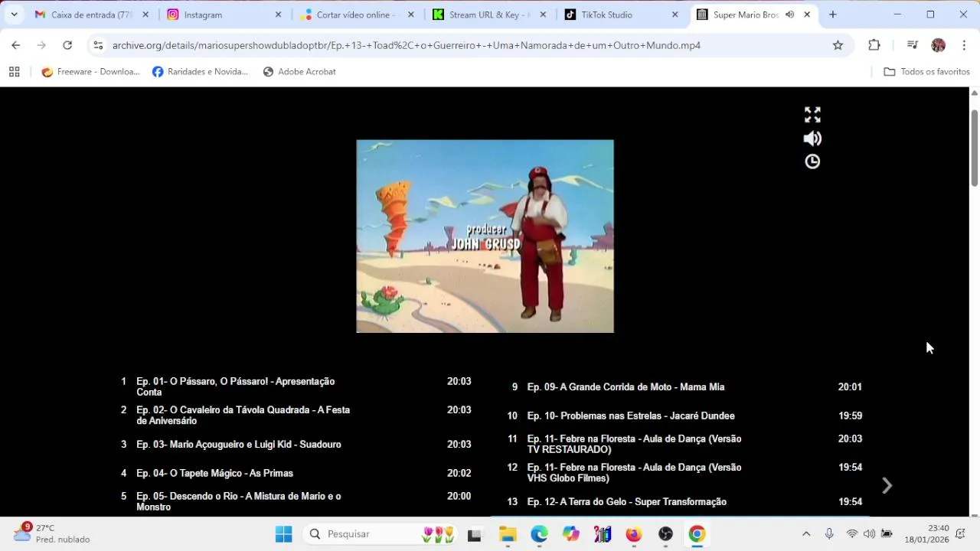980x551 pixels.
Task: Play Ep. 01- O Pássaro, O Pássaro!
Action: [296, 386]
